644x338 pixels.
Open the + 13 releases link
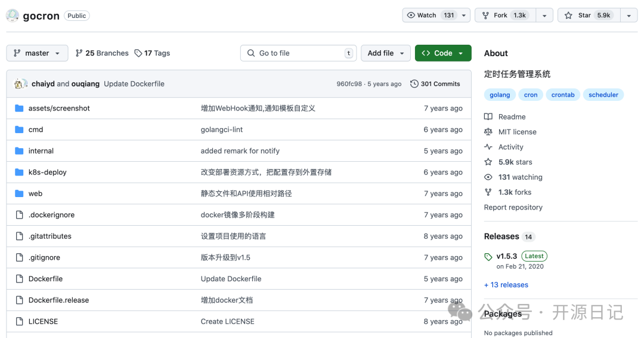pyautogui.click(x=506, y=284)
